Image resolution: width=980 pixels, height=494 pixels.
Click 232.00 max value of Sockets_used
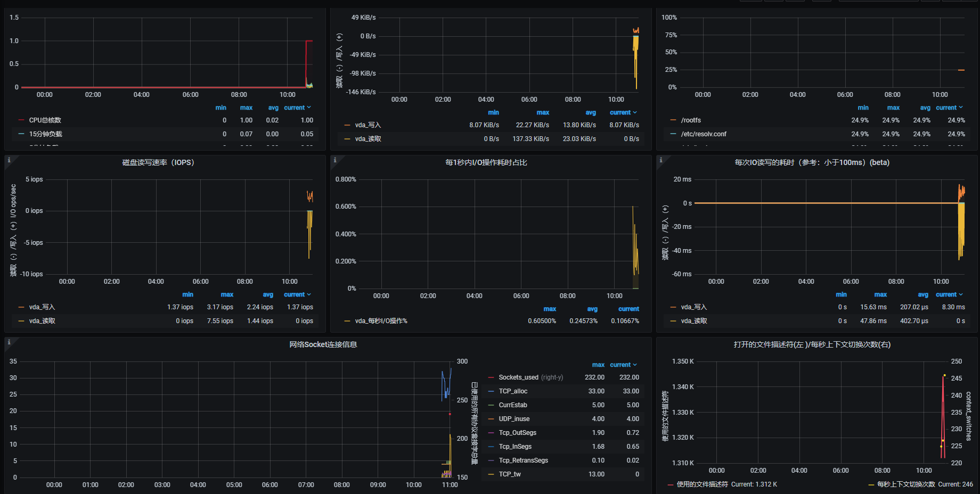[594, 377]
